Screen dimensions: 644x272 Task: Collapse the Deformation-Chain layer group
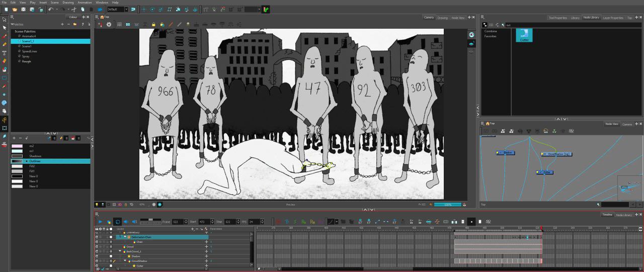tap(125, 237)
